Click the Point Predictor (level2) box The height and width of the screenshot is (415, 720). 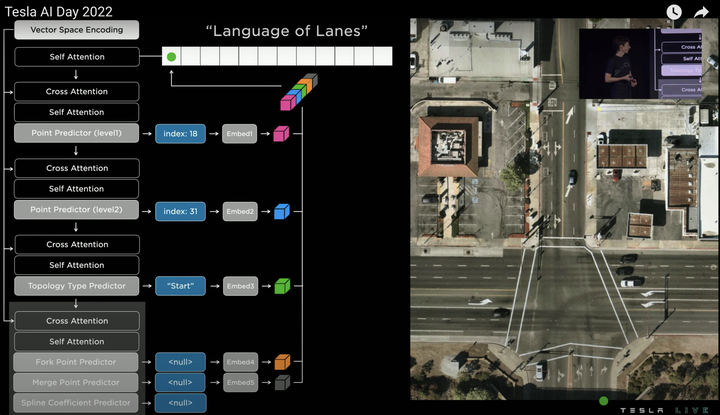click(x=76, y=209)
